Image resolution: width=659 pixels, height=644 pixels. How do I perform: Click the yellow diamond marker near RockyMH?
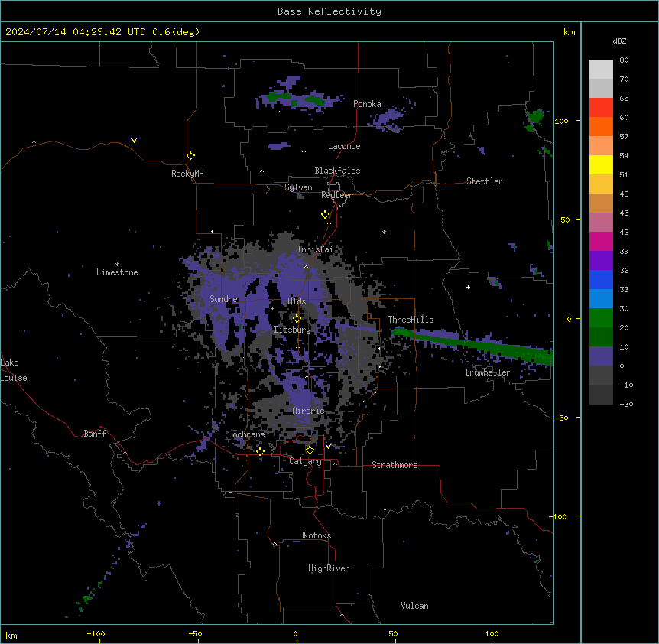point(190,155)
